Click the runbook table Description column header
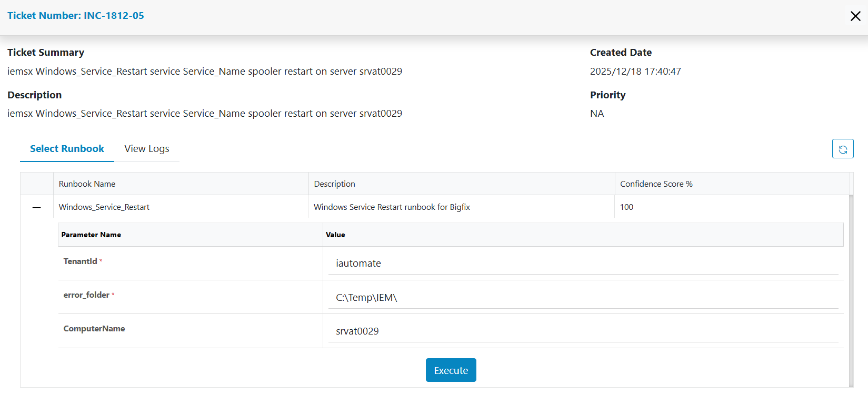 click(335, 184)
